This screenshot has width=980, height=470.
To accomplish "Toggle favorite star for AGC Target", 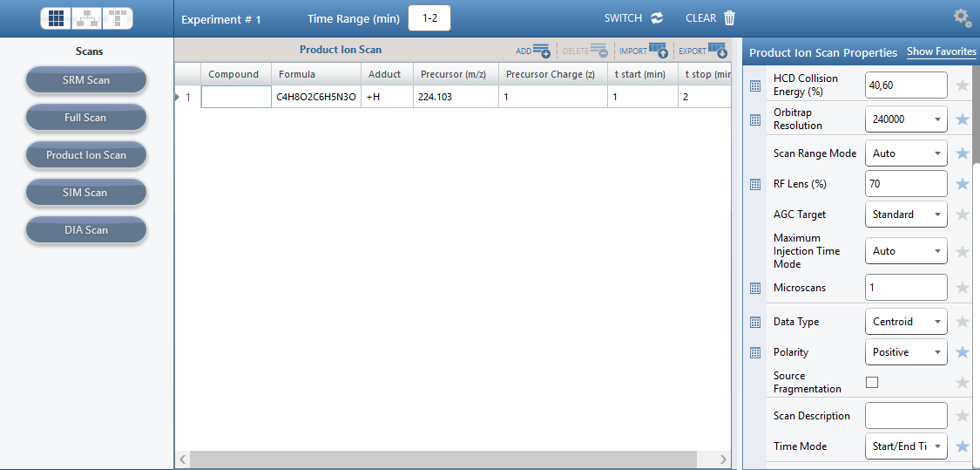I will (963, 215).
